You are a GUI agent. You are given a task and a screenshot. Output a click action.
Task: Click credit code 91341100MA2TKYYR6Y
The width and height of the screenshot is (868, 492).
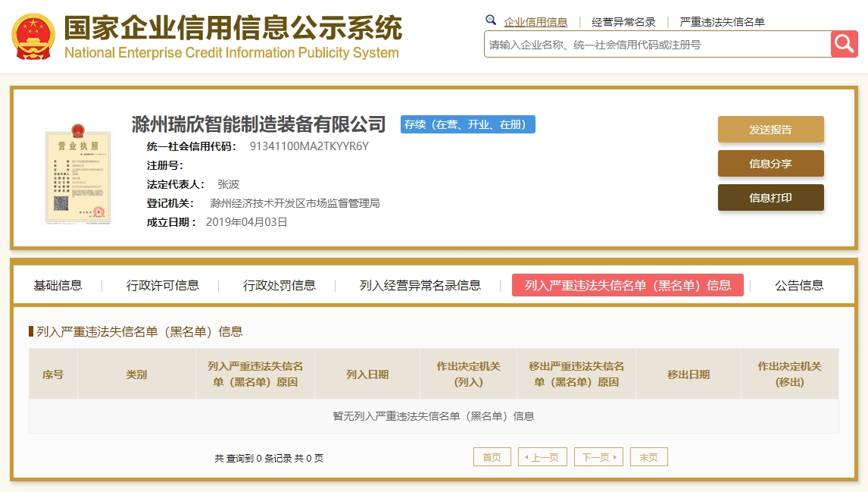pos(309,146)
